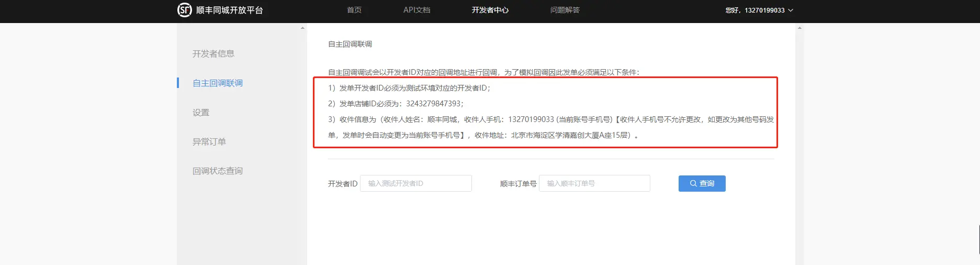Click condition 1 about 测试环境 developer ID
This screenshot has width=980, height=265.
410,88
